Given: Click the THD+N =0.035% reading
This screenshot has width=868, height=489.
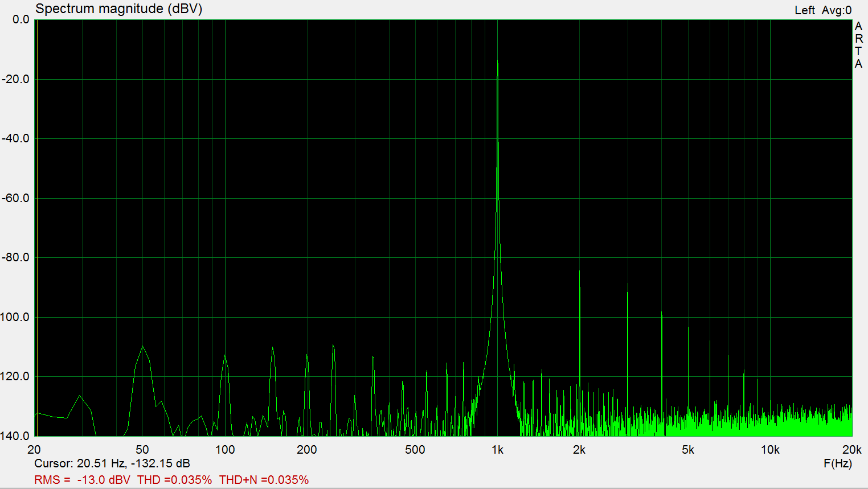Looking at the screenshot, I should coord(264,480).
